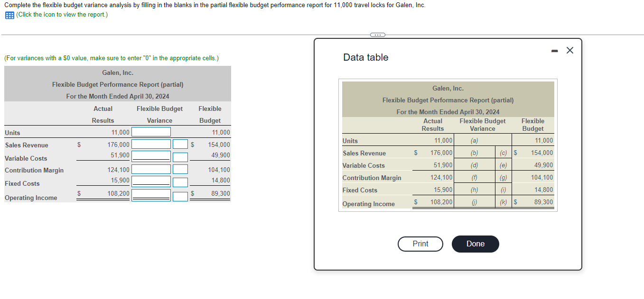Click flexible budget 104,100 in left report
Viewport: 644px width, 299px height.
(219, 170)
